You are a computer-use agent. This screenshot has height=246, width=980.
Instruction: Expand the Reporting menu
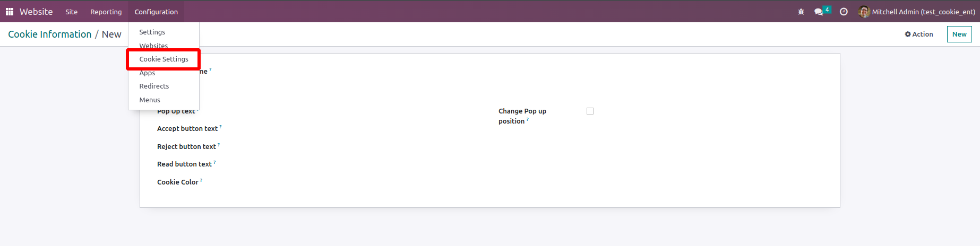[106, 12]
